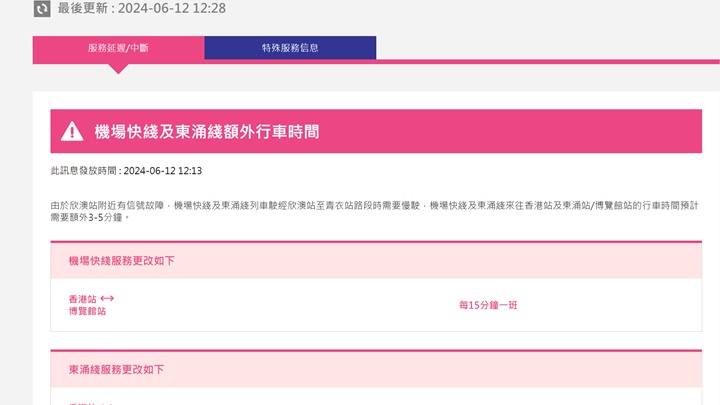Select the 服務延遲/中斷 tab
The height and width of the screenshot is (405, 720).
click(x=118, y=48)
